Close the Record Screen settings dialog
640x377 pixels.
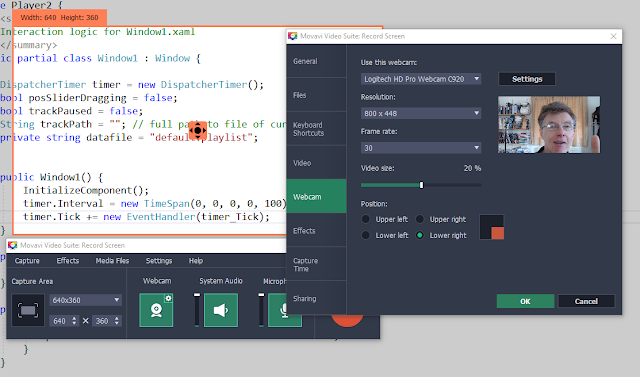pyautogui.click(x=613, y=36)
